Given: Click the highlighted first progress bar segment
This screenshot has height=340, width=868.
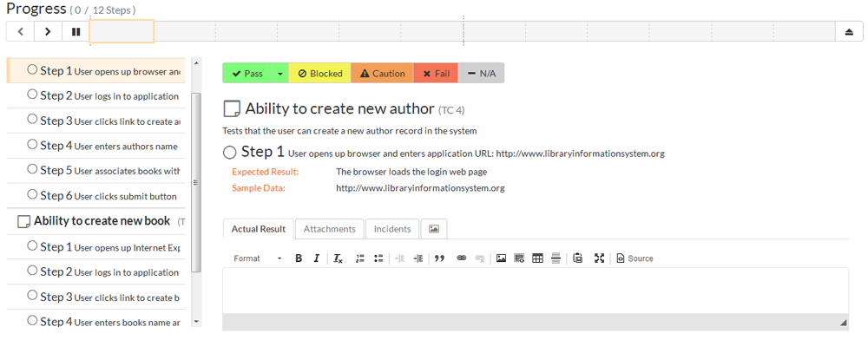Looking at the screenshot, I should [122, 31].
